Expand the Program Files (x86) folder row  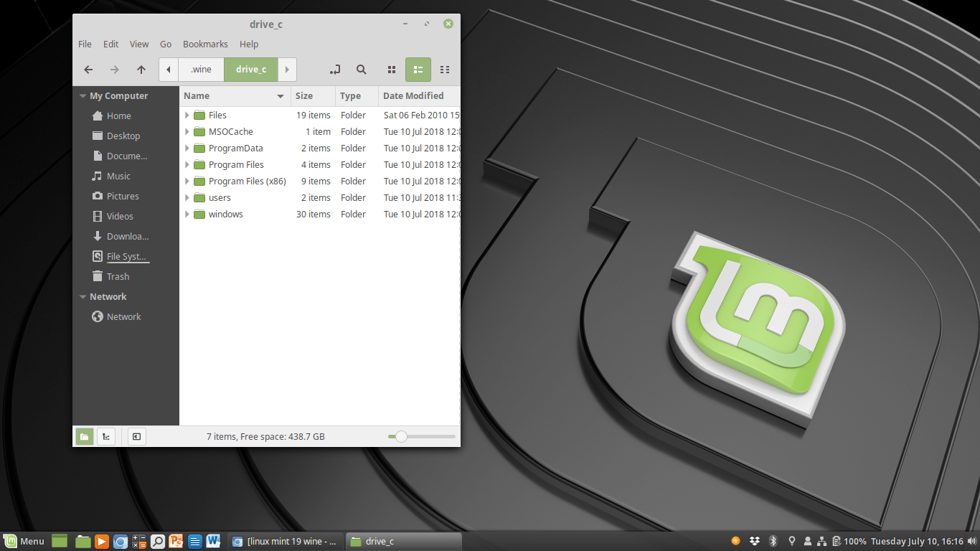click(187, 181)
